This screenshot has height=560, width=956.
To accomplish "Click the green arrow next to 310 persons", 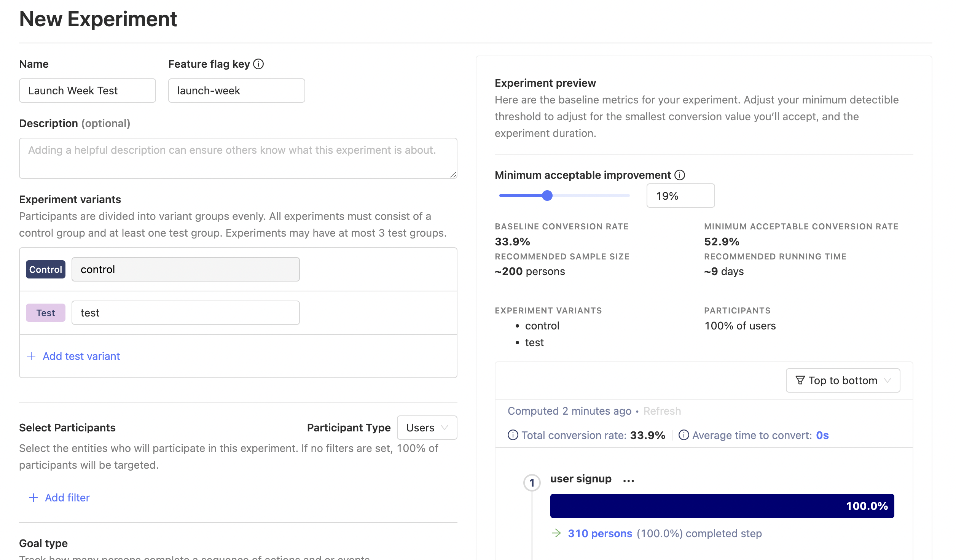I will coord(556,533).
